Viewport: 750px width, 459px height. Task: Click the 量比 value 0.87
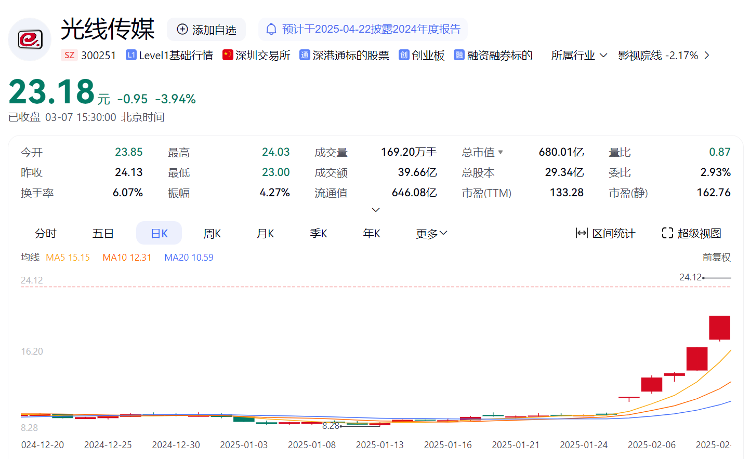[719, 152]
